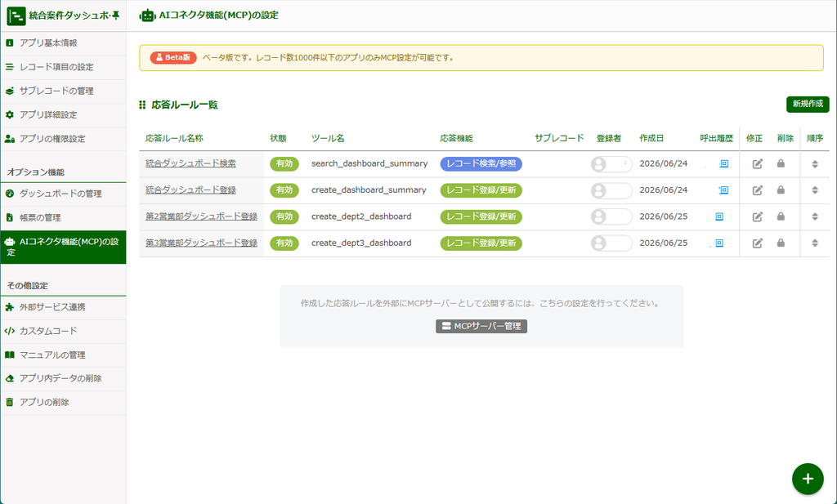Open カスタムコード in sidebar
The width and height of the screenshot is (837, 504).
64,331
